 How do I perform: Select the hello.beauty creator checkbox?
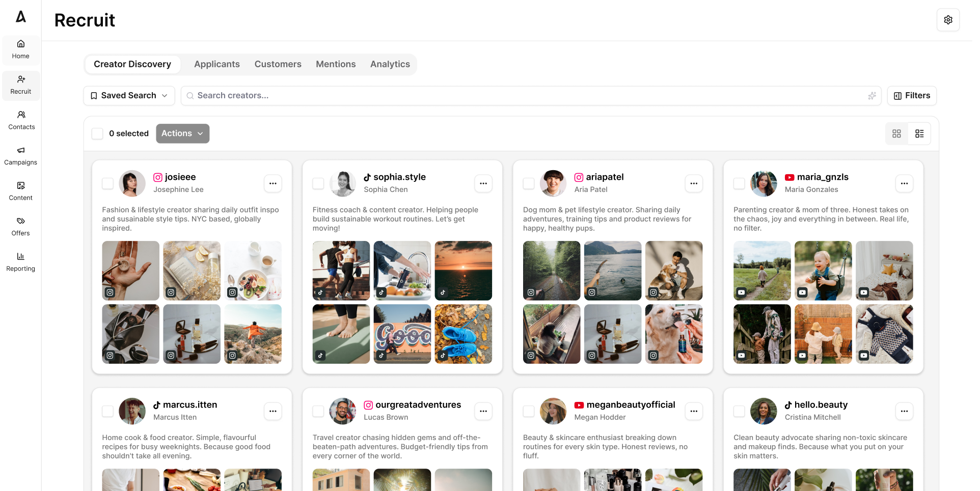(x=739, y=411)
